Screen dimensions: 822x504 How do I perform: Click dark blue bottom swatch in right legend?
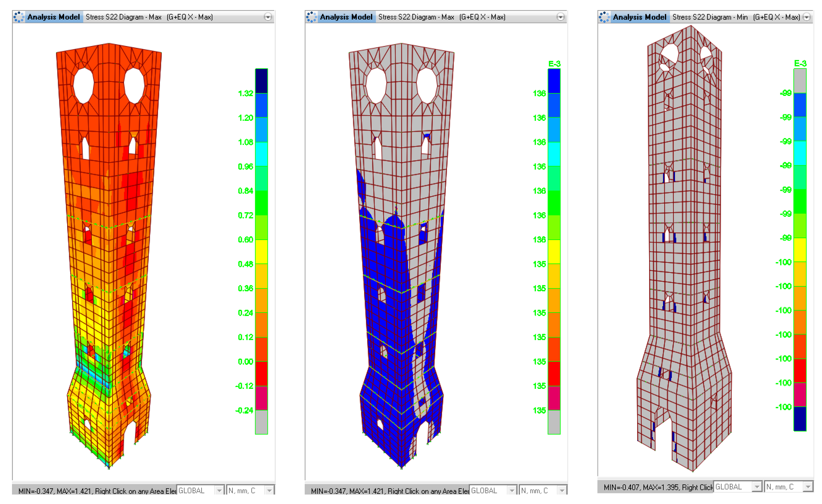coord(800,419)
